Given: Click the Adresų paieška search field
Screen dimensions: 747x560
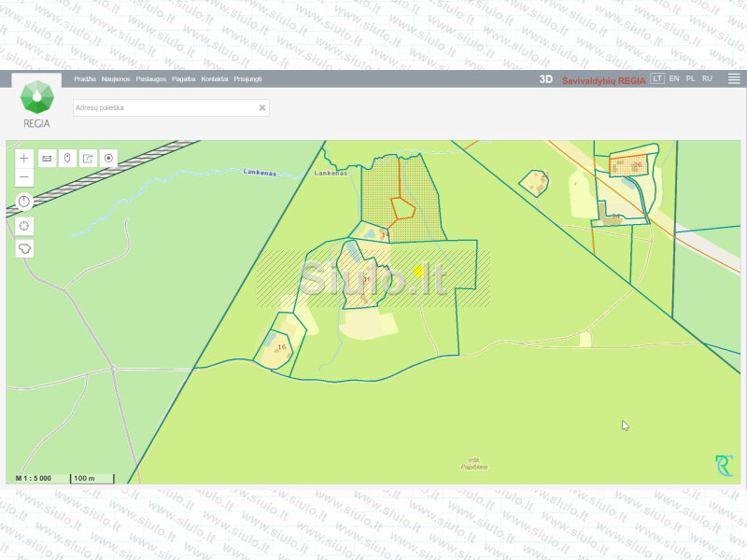Looking at the screenshot, I should click(x=163, y=107).
